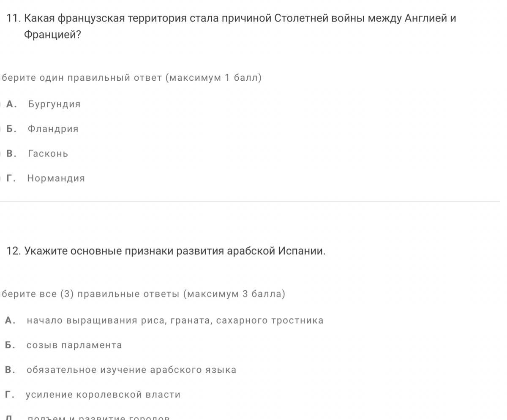Pick the "Гасконь" answer option

(48, 154)
